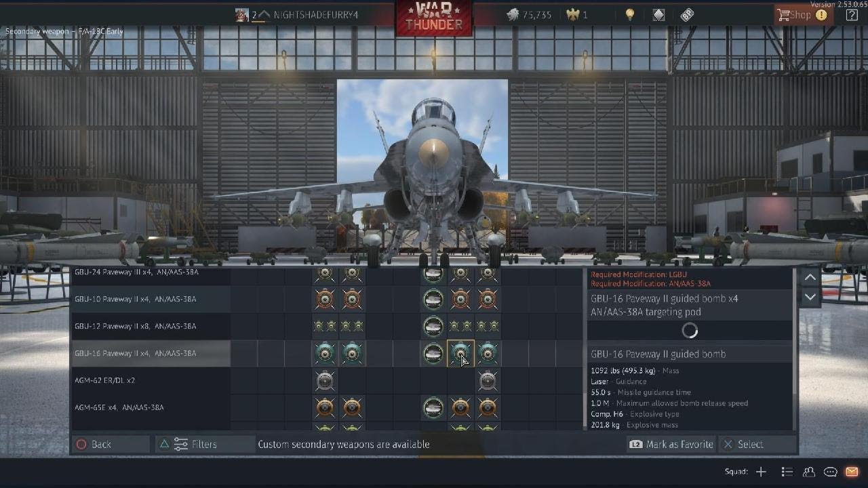Click the down arrow in description panel

[810, 297]
